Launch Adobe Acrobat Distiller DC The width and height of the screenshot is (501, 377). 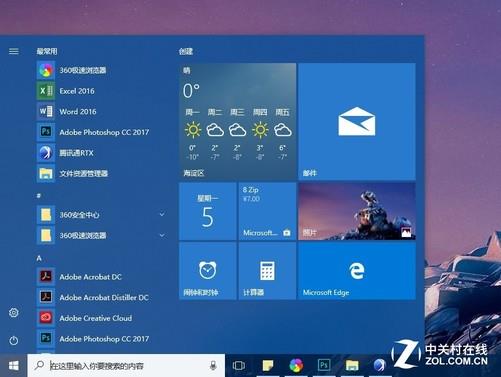click(x=102, y=297)
